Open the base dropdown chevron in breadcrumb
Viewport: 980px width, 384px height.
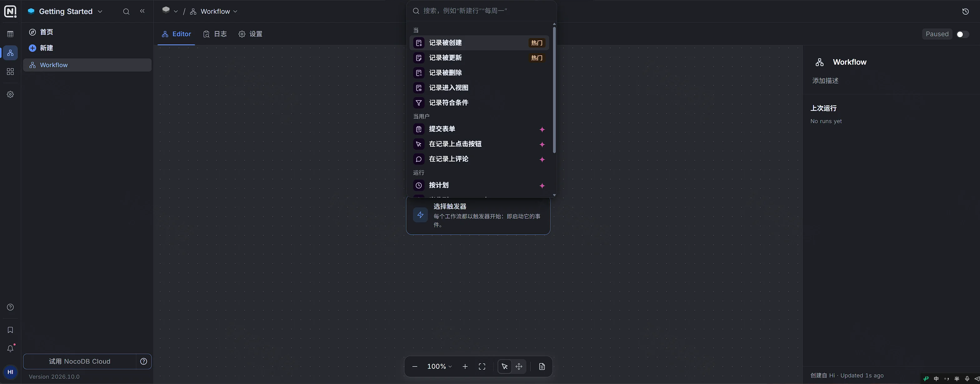pyautogui.click(x=176, y=12)
